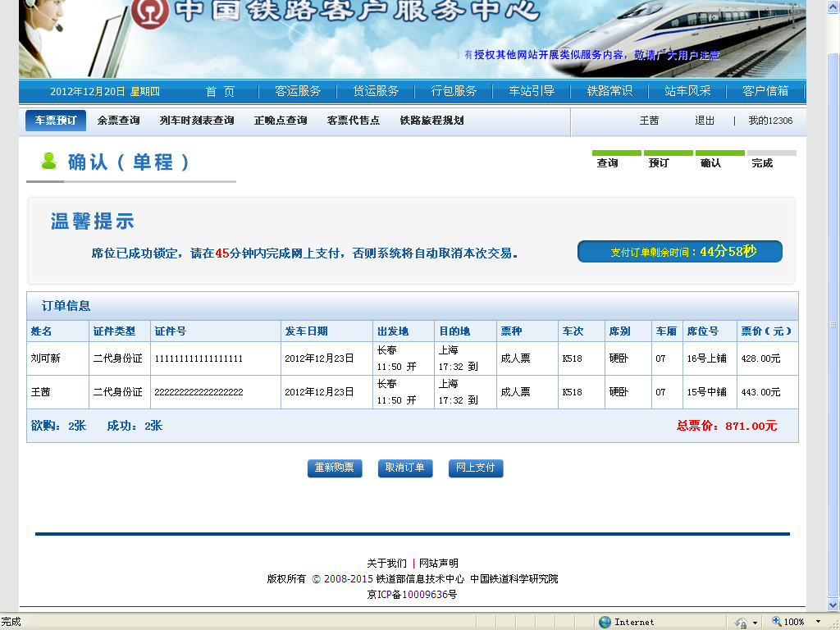
Task: Click ID number 111111111111111111
Action: (x=199, y=358)
